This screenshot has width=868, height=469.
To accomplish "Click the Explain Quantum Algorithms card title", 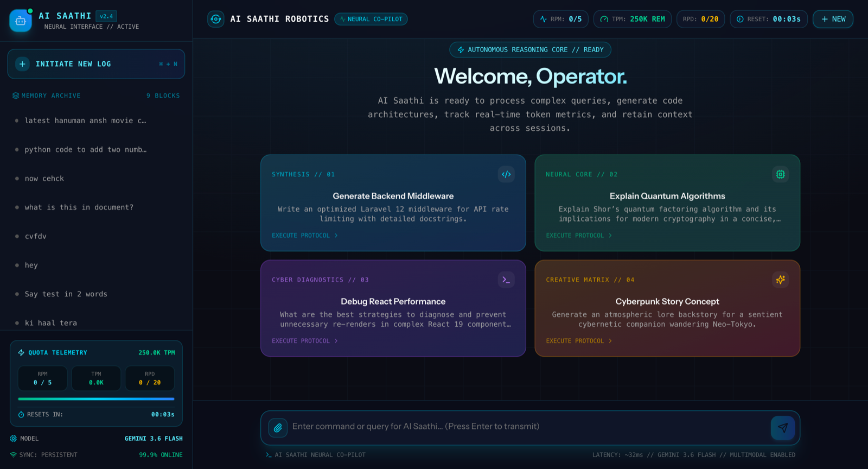I will pyautogui.click(x=667, y=196).
